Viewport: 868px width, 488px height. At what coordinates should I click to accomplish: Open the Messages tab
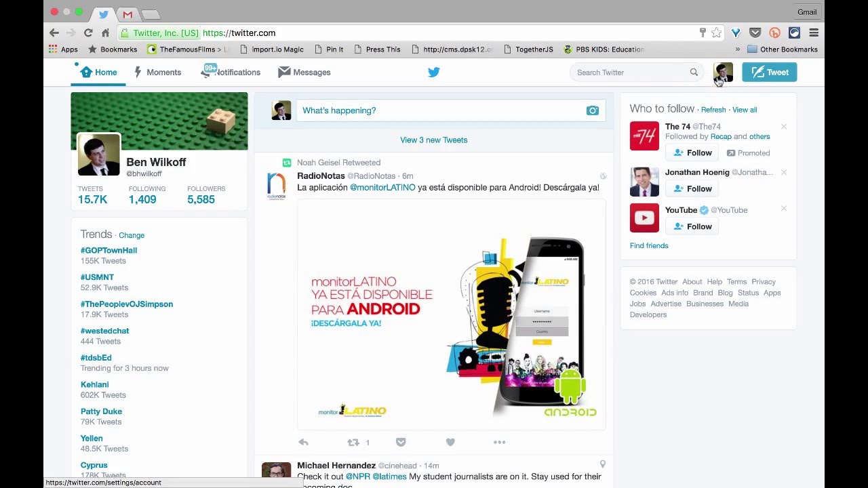pyautogui.click(x=304, y=72)
